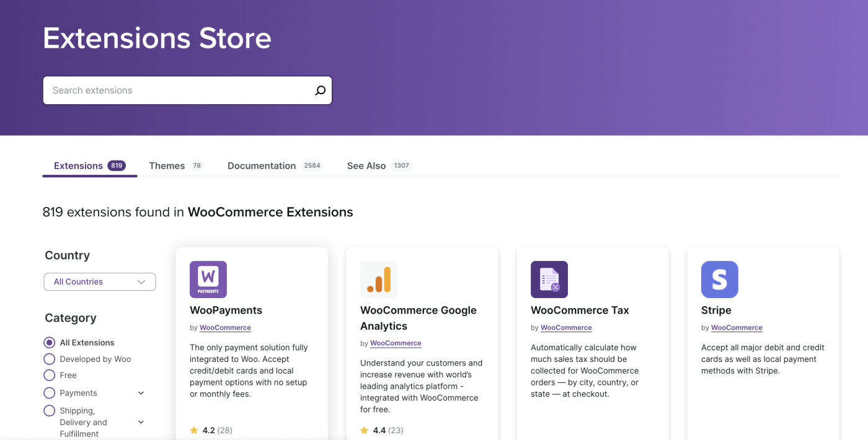The height and width of the screenshot is (440, 868).
Task: Open the Documentation tab
Action: [275, 165]
